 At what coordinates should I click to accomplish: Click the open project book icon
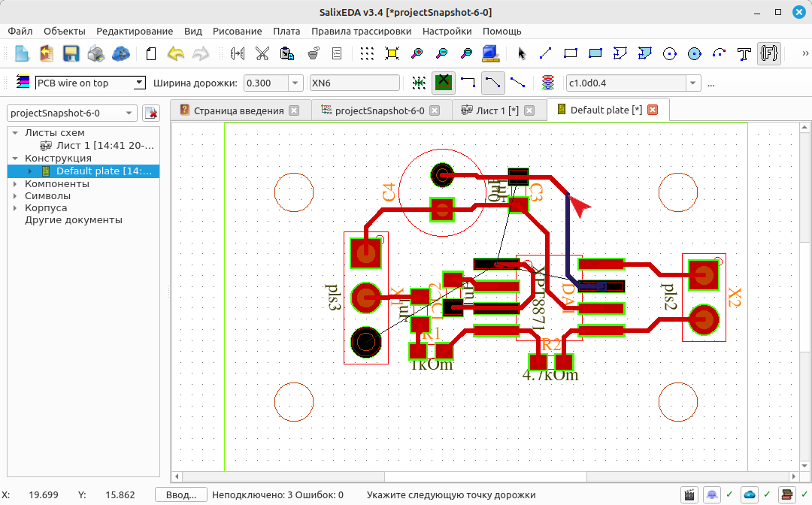[x=47, y=53]
